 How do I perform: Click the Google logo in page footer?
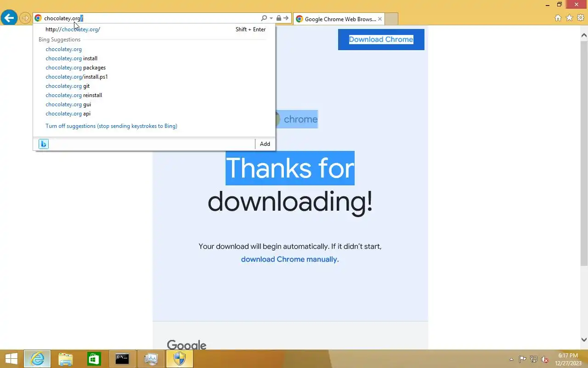tap(187, 345)
